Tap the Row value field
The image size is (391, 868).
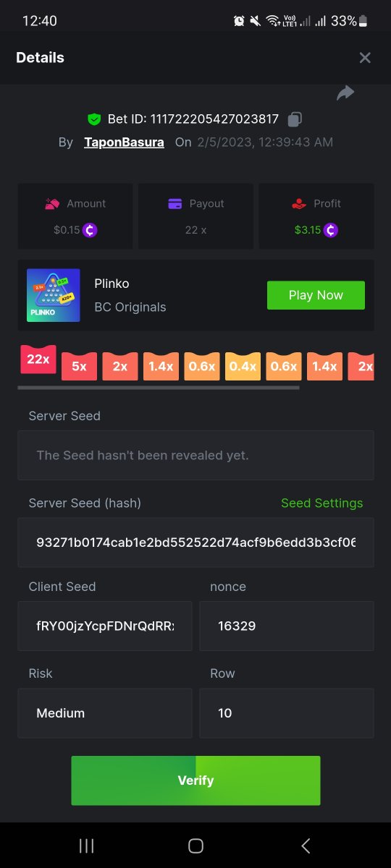[x=287, y=713]
